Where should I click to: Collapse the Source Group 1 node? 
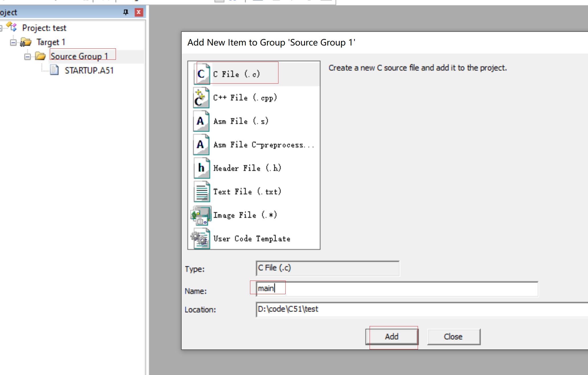click(27, 57)
